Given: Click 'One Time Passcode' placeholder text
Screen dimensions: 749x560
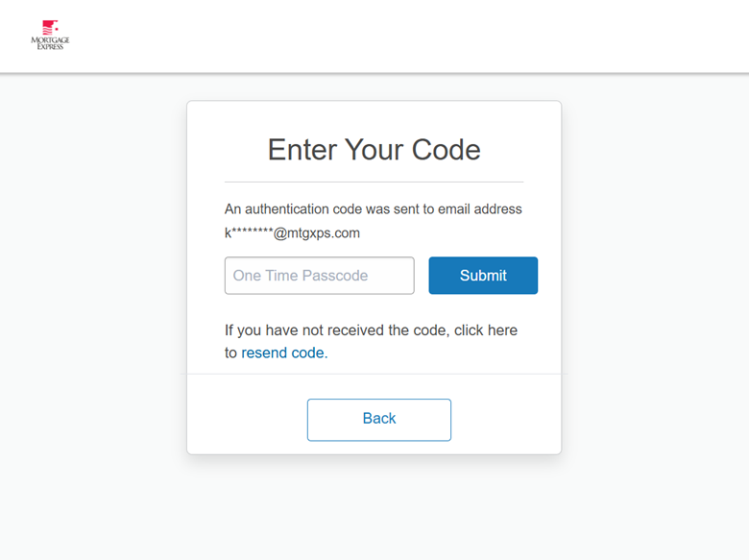Looking at the screenshot, I should click(x=301, y=276).
